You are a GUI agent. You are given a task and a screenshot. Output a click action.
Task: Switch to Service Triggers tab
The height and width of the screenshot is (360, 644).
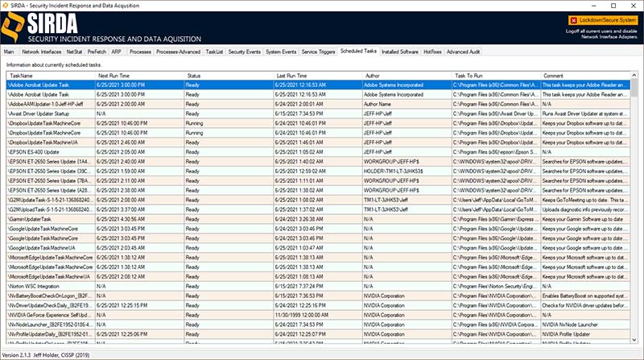[318, 52]
